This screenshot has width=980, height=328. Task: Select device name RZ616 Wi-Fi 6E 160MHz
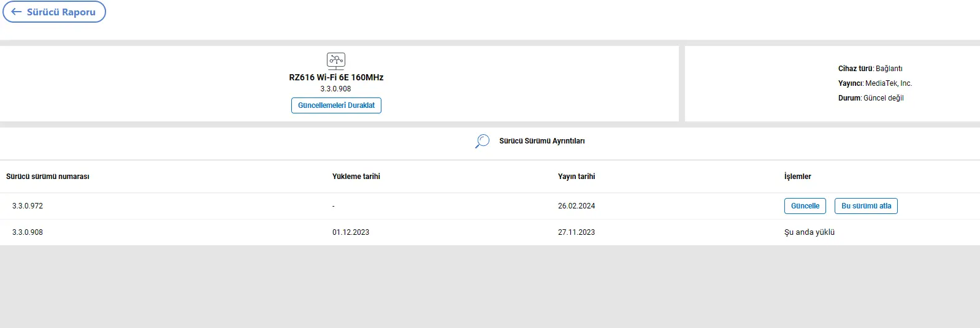click(x=336, y=77)
